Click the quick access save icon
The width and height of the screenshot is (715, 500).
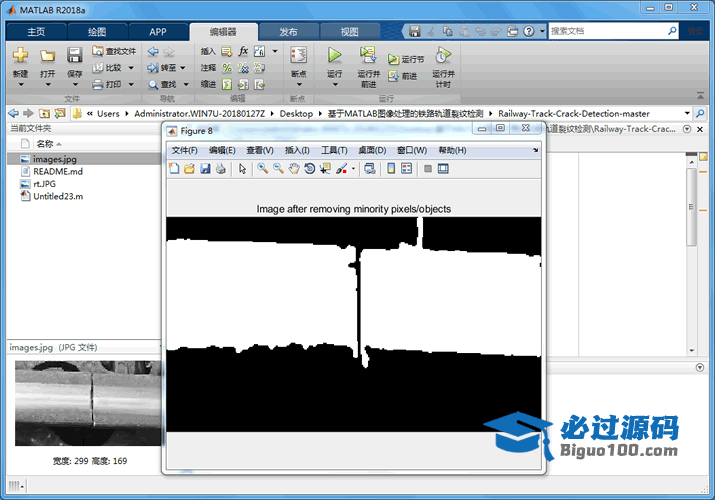(414, 31)
